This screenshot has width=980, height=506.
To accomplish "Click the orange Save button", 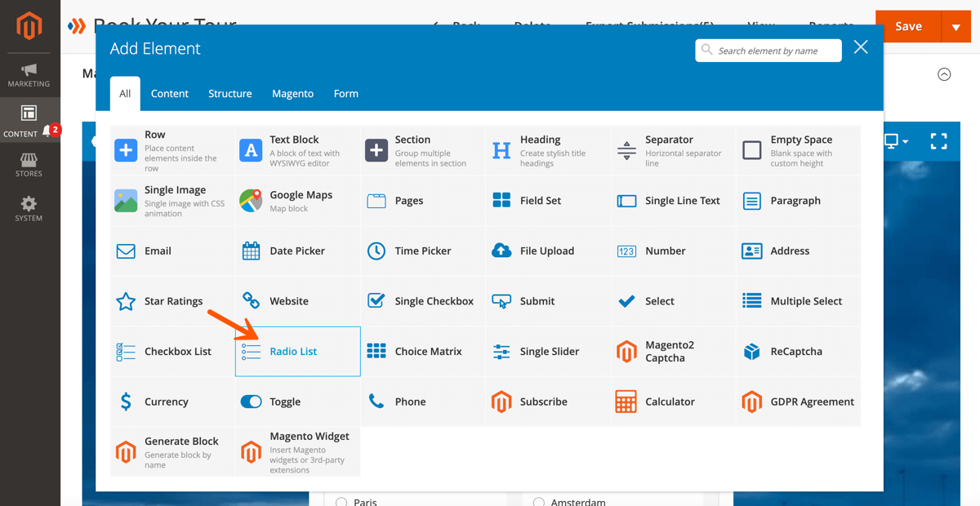I will 907,27.
